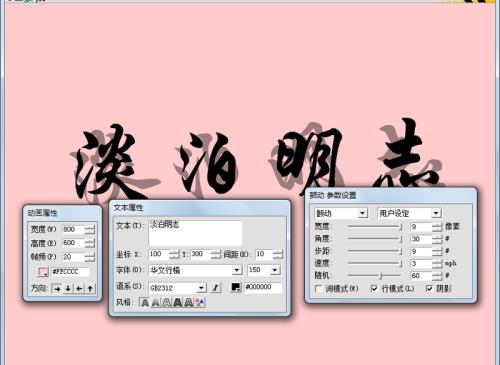Open background color picker next to #FFCCCC
This screenshot has height=365, width=500.
pyautogui.click(x=43, y=272)
